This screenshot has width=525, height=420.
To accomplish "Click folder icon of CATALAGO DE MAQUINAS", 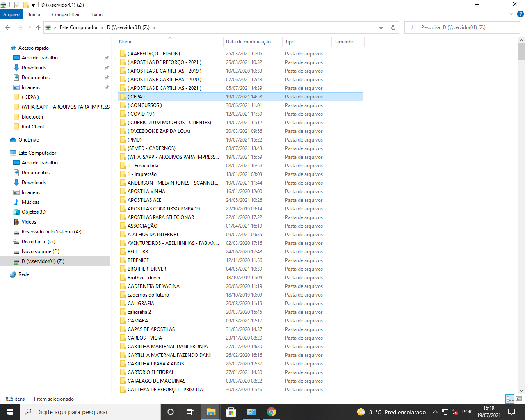I will (123, 381).
